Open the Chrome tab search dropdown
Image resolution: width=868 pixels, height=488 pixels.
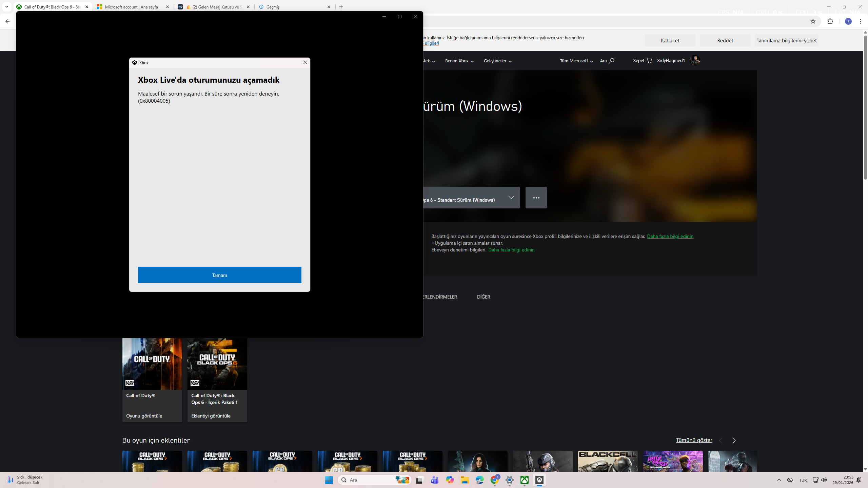click(6, 7)
